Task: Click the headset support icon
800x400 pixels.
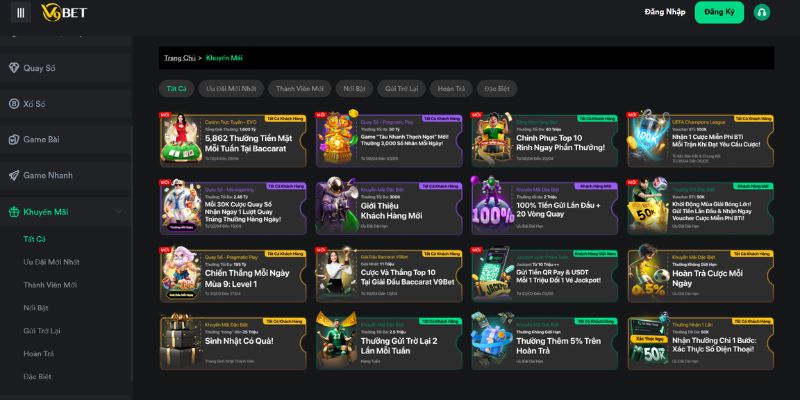Action: tap(762, 12)
